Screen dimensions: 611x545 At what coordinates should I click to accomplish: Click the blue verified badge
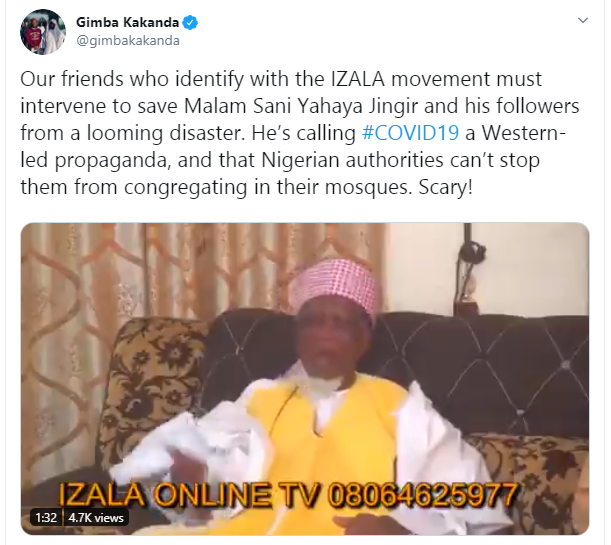[x=190, y=23]
